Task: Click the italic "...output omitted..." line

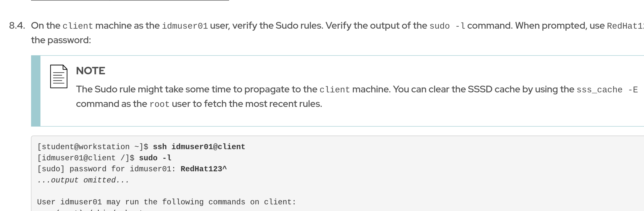Action: click(x=83, y=180)
